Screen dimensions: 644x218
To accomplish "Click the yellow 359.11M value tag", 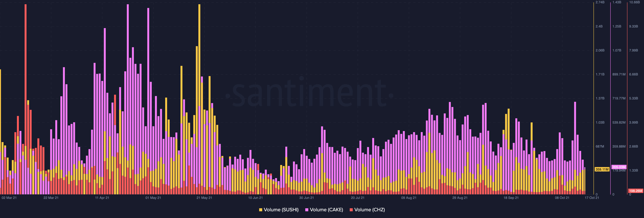I will click(602, 169).
